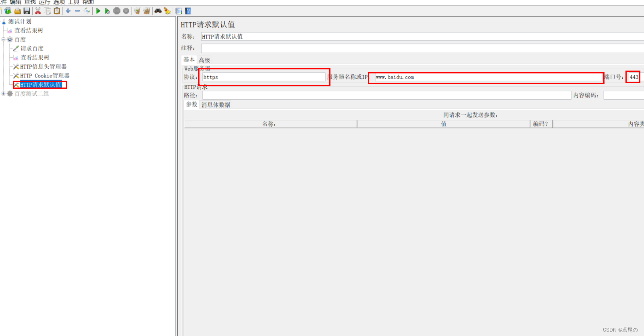This screenshot has width=644, height=336.
Task: Click the 编码? column header
Action: (x=541, y=124)
